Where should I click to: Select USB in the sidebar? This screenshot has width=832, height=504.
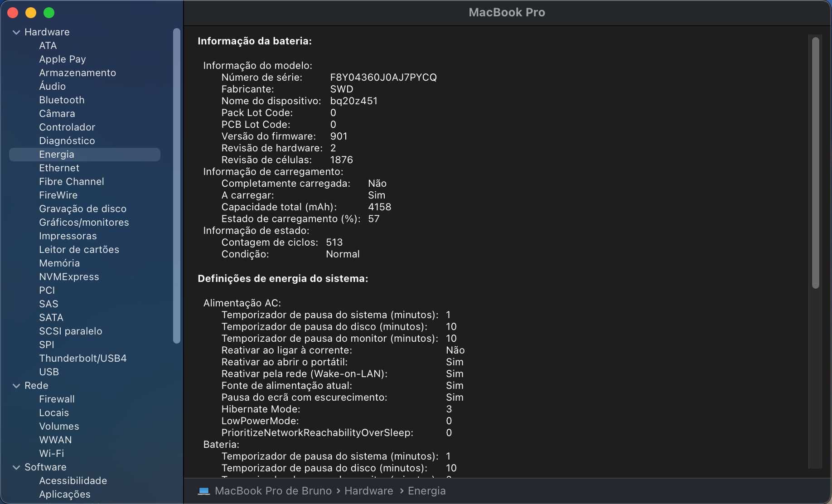[49, 372]
